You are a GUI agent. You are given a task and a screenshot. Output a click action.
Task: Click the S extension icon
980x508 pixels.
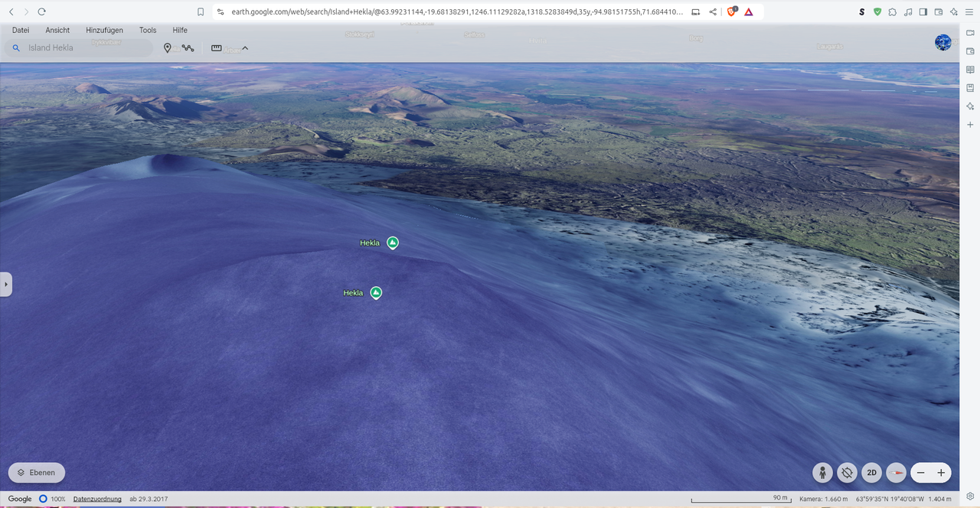(862, 11)
